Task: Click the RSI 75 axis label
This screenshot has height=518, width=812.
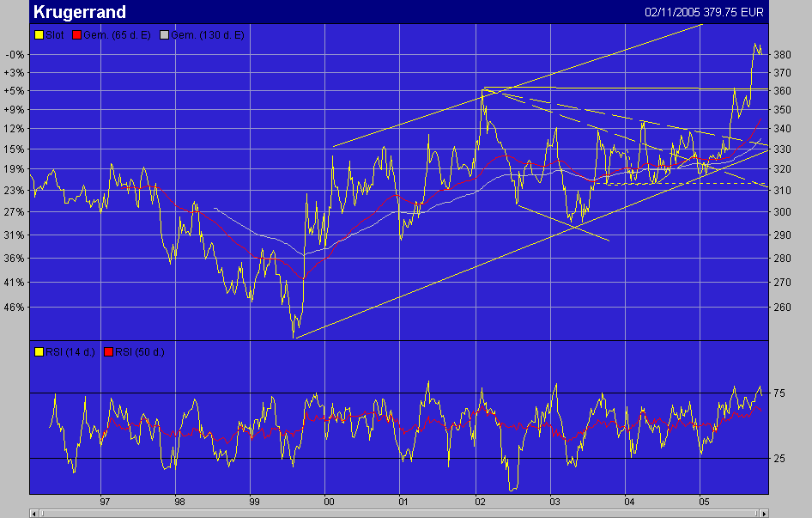Action: [779, 393]
